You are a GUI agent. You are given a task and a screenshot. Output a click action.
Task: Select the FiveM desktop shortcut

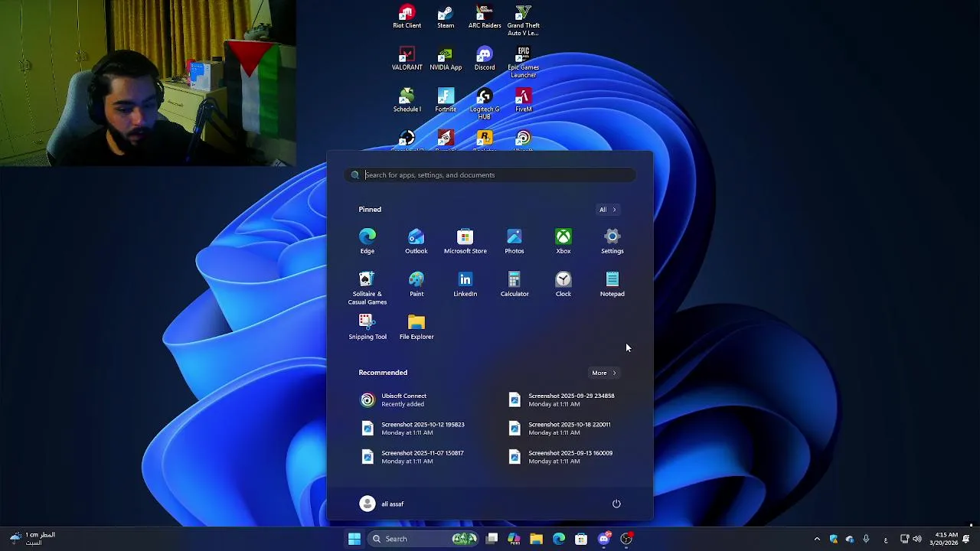coord(523,101)
